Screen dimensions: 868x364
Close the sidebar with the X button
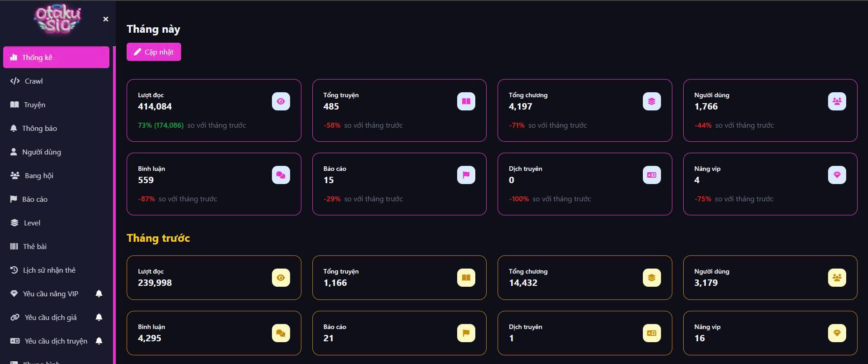point(106,19)
